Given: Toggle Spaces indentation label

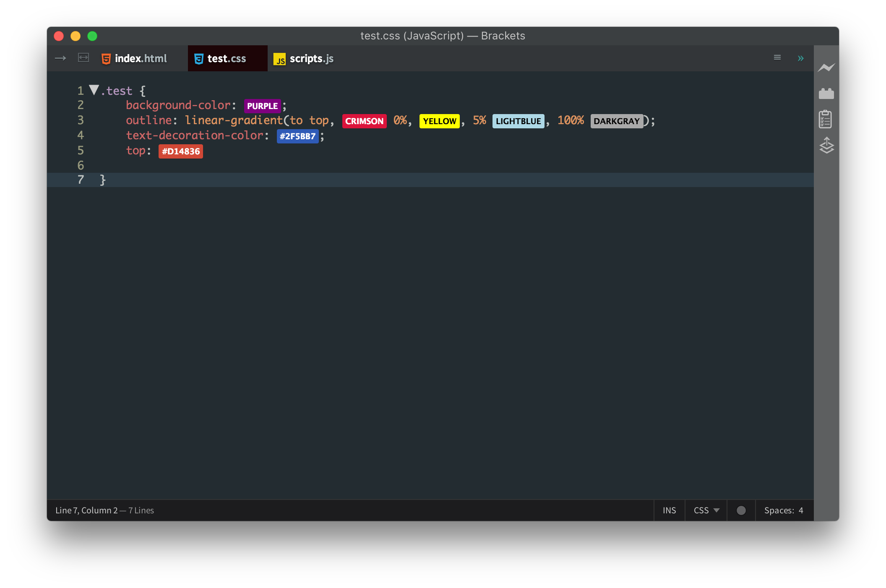Looking at the screenshot, I should point(779,510).
